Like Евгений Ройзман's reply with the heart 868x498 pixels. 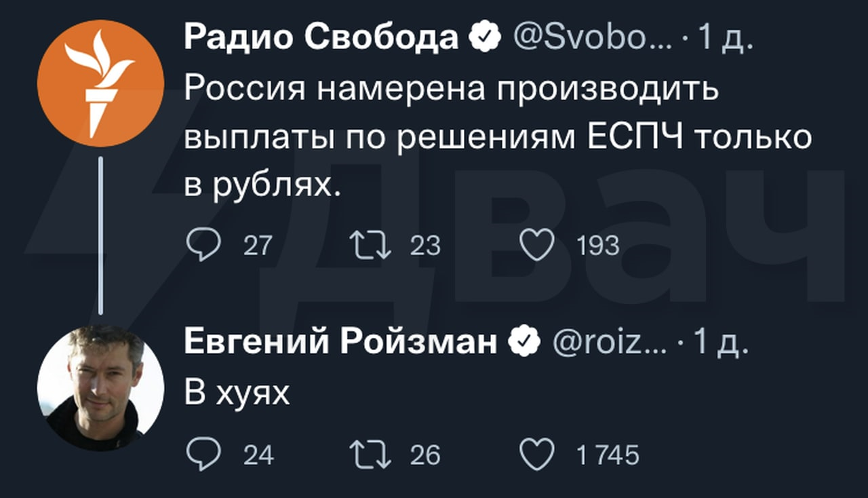click(536, 455)
